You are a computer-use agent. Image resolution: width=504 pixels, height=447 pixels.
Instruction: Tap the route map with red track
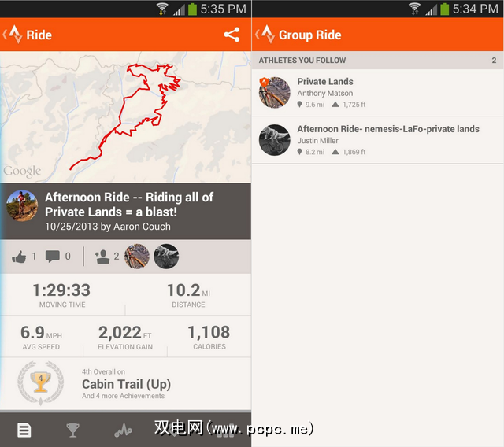point(125,117)
